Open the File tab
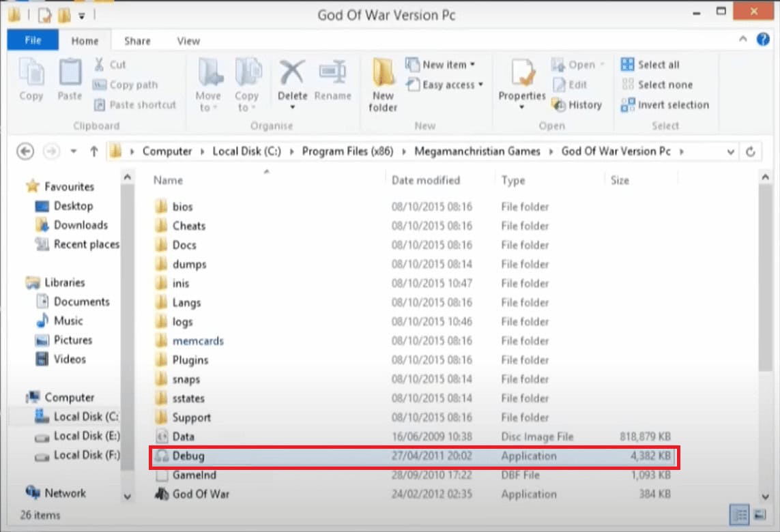Screen dimensions: 780x532 33,40
